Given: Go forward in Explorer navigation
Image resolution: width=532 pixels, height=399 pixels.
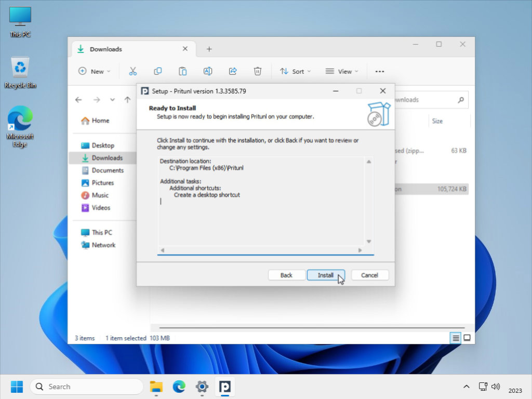Looking at the screenshot, I should click(x=97, y=100).
